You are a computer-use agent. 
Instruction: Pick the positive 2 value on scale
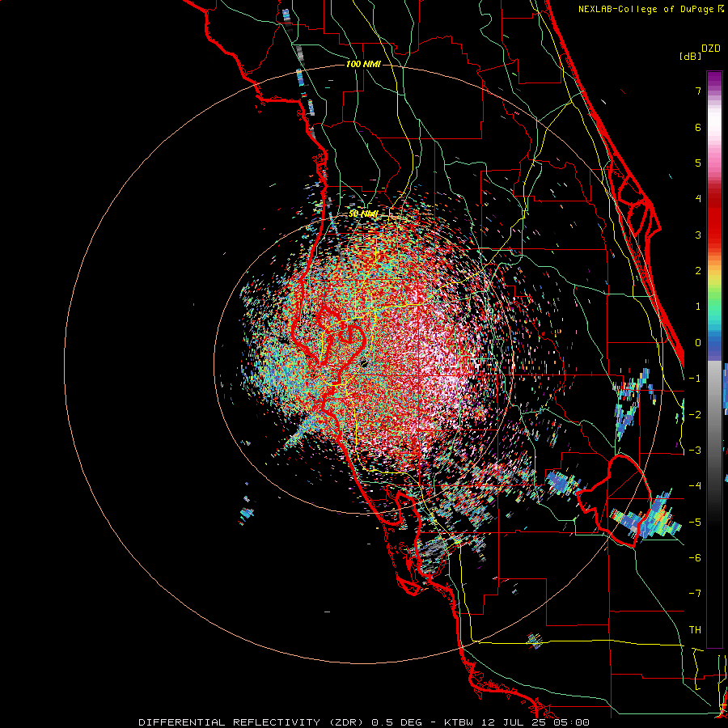tap(698, 271)
